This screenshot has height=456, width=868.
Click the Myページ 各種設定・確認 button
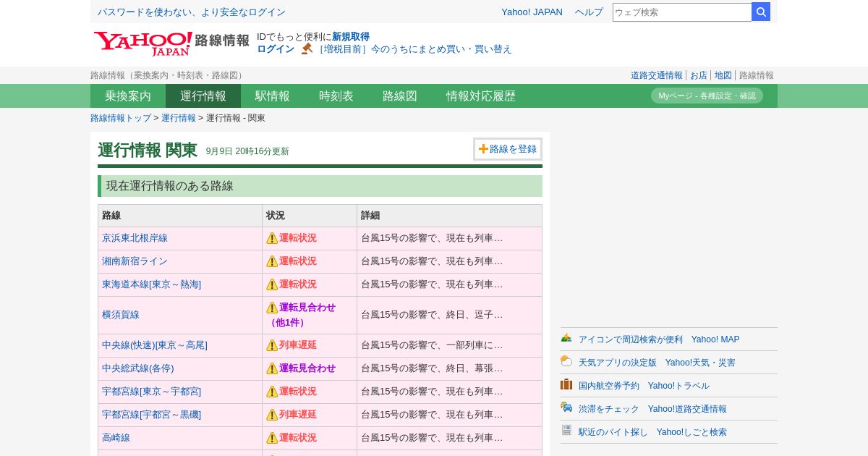(707, 96)
